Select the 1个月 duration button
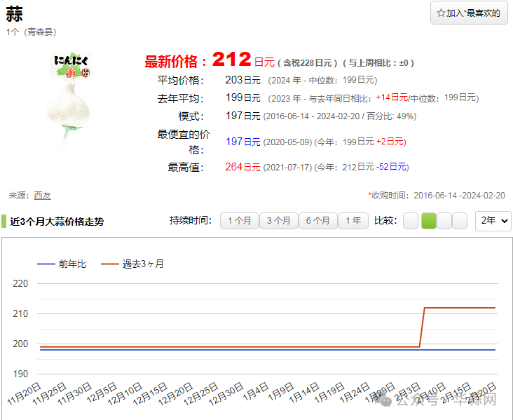Image resolution: width=513 pixels, height=420 pixels. pos(239,221)
